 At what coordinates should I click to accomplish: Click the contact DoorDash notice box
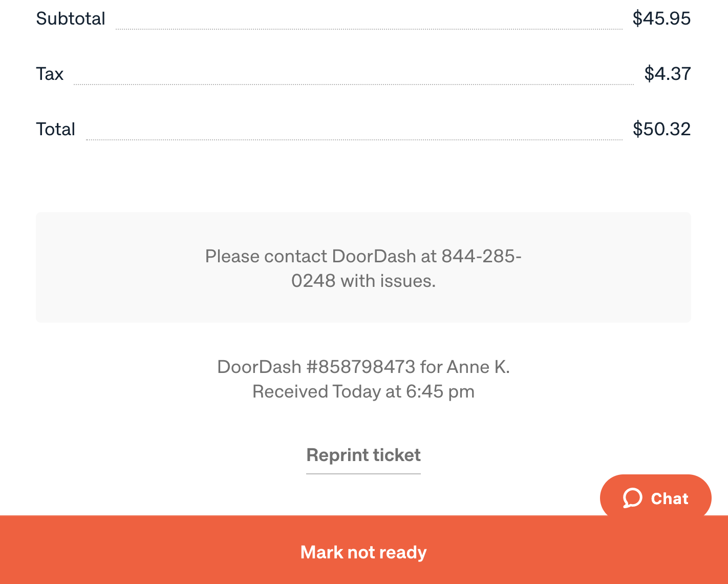point(363,267)
